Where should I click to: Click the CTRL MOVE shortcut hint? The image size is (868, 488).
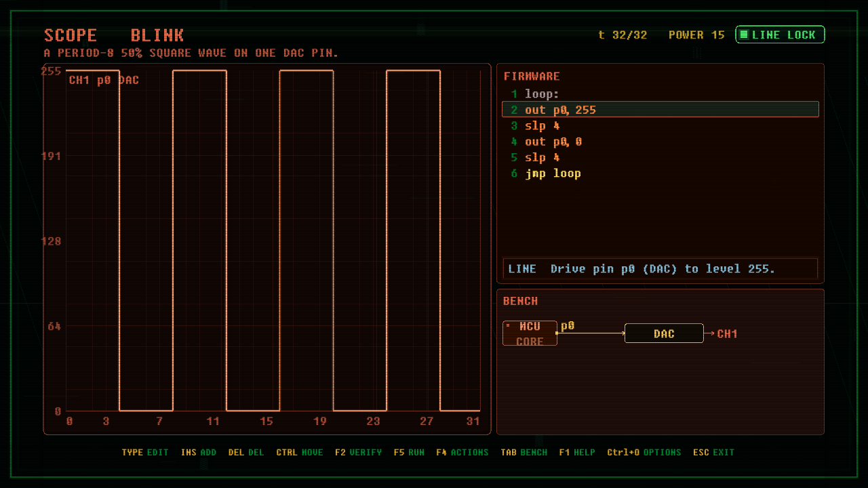[x=300, y=452]
